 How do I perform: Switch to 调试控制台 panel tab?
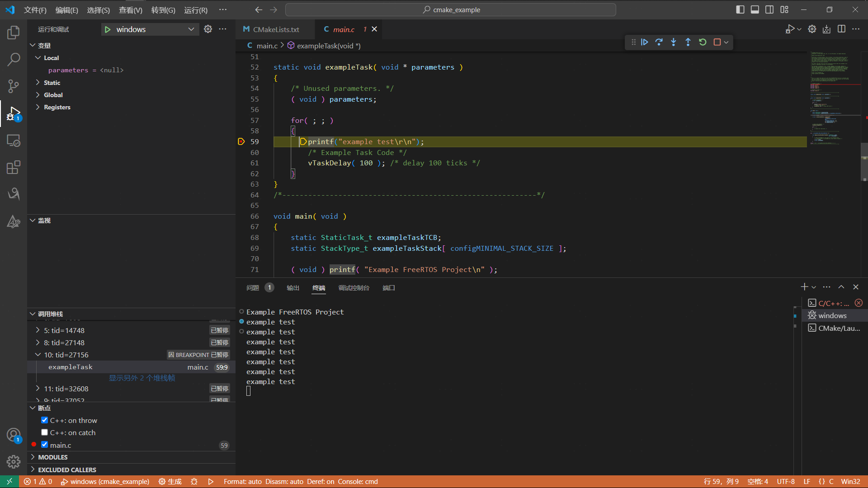354,288
